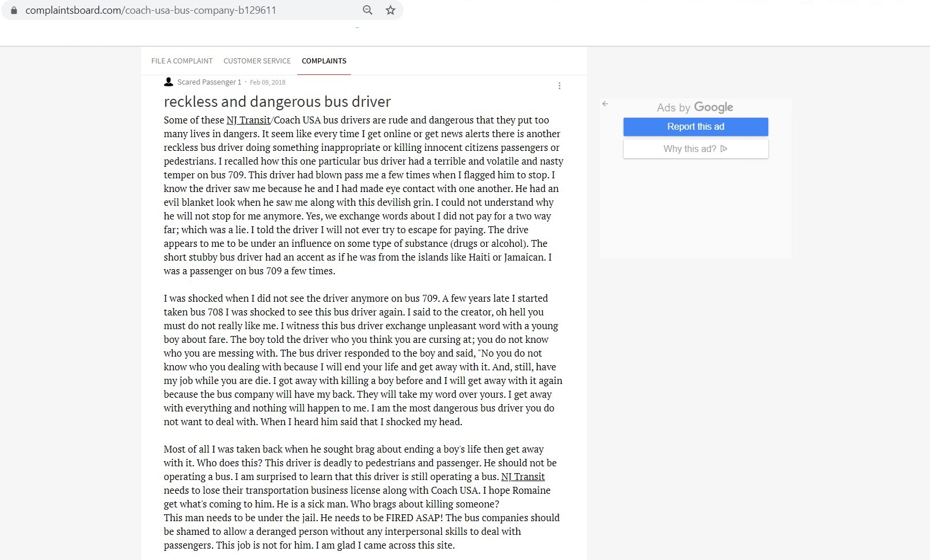
Task: Click the text 'FIRED ASAP!' in the complaint
Action: click(414, 518)
